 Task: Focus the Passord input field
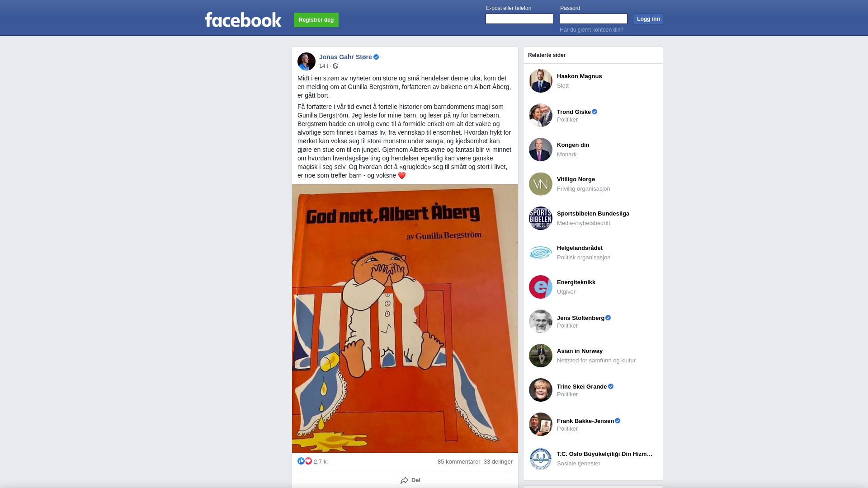594,19
